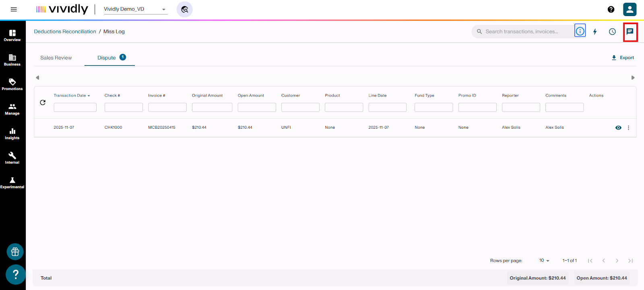Click the lightning bolt quick actions icon
644x290 pixels.
[595, 31]
